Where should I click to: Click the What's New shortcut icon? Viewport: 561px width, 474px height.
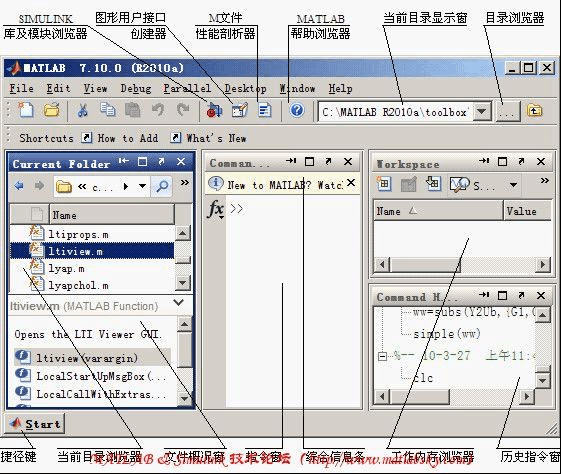point(175,138)
